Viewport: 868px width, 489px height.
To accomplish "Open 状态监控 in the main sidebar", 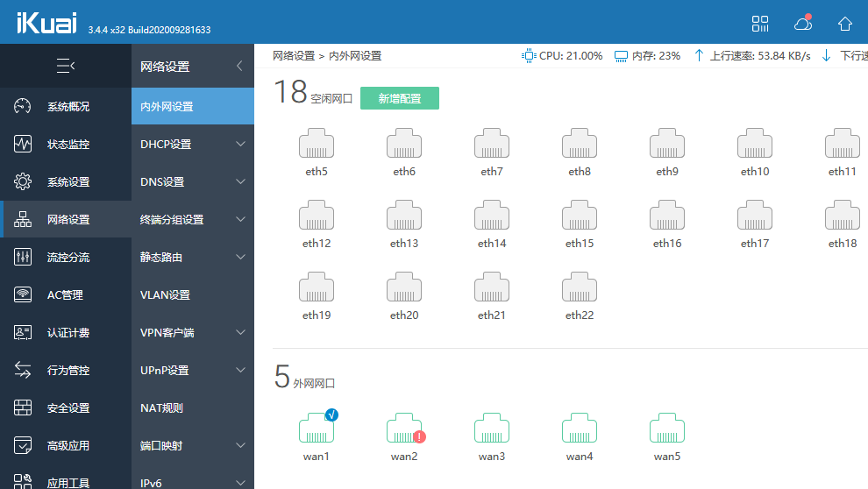I will [66, 144].
